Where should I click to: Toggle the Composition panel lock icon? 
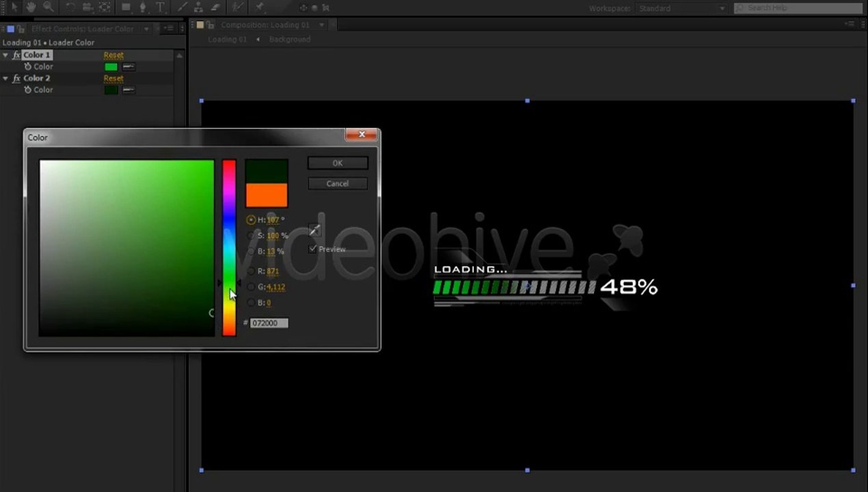[211, 25]
